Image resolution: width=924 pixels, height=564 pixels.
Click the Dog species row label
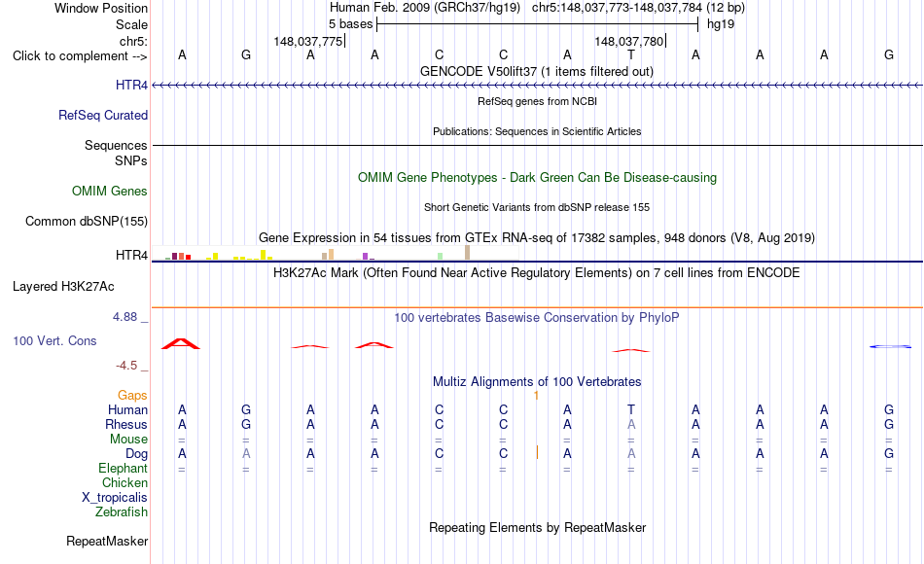point(137,454)
